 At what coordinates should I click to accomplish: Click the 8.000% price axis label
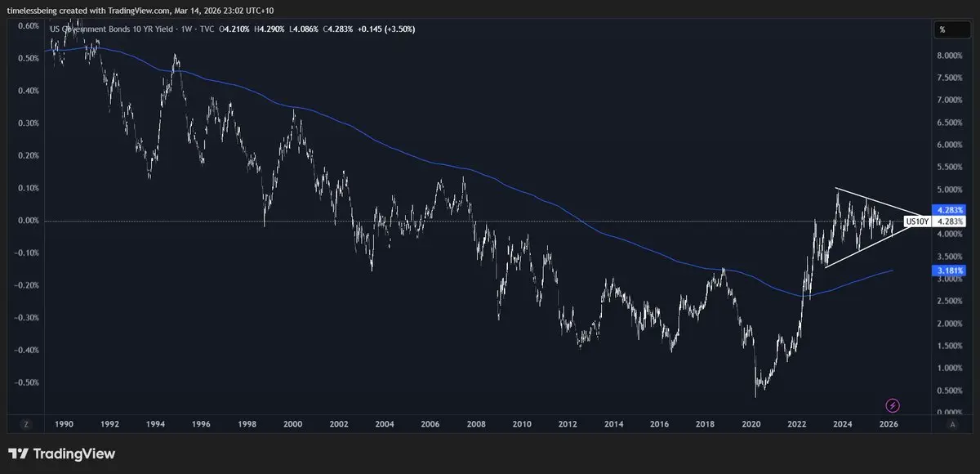click(951, 56)
